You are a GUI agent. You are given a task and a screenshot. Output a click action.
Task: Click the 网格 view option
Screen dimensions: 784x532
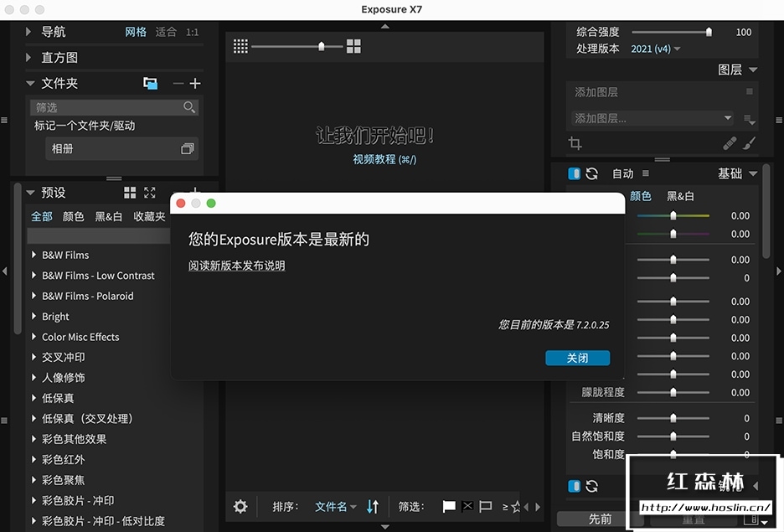coord(136,32)
